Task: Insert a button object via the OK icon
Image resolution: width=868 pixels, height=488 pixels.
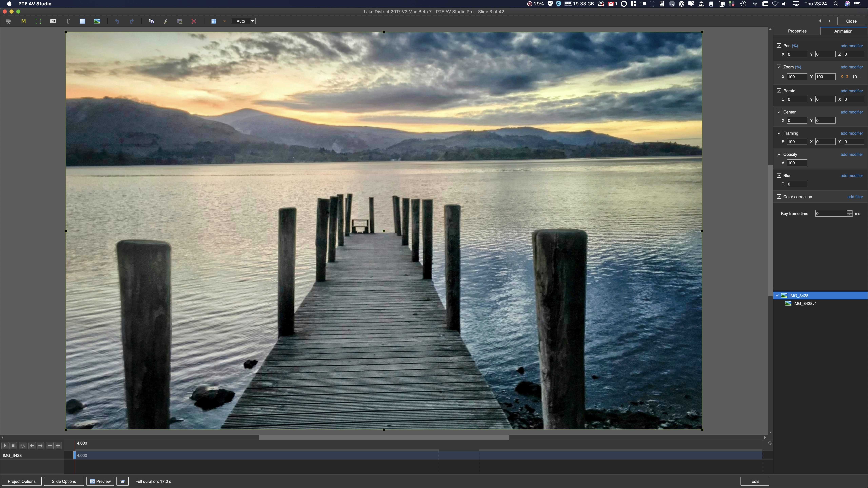Action: [x=53, y=21]
